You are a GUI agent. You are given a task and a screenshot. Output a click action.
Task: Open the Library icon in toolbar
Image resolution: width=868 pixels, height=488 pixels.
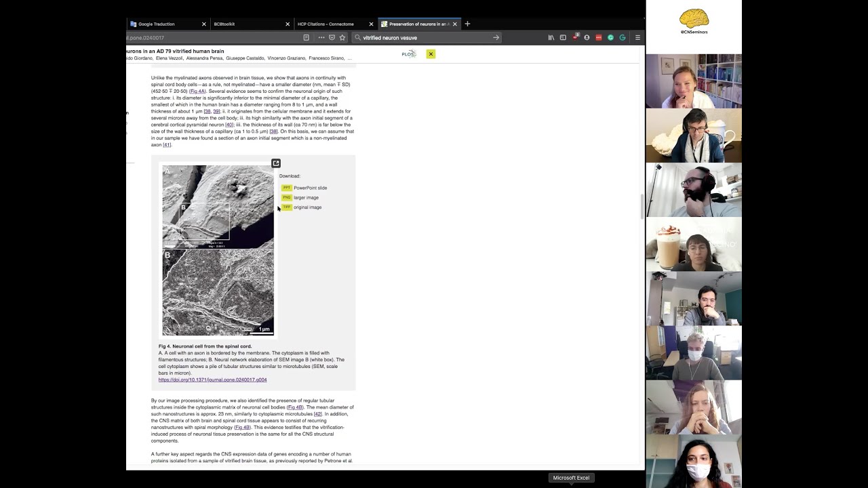551,38
